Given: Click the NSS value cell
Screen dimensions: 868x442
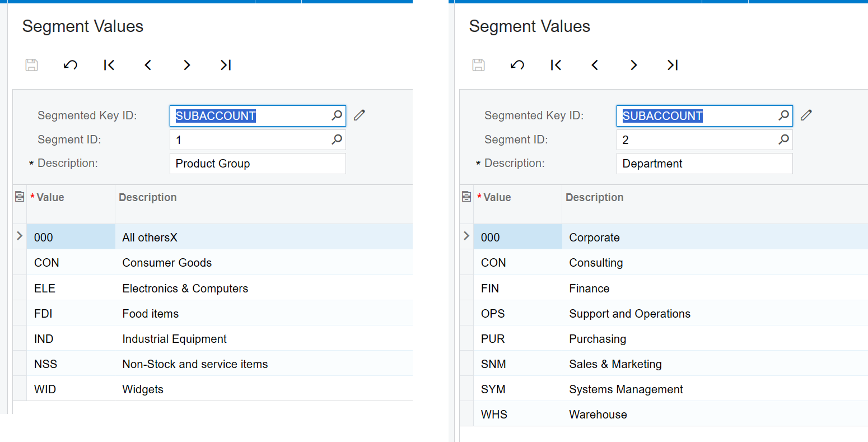Looking at the screenshot, I should [x=71, y=364].
